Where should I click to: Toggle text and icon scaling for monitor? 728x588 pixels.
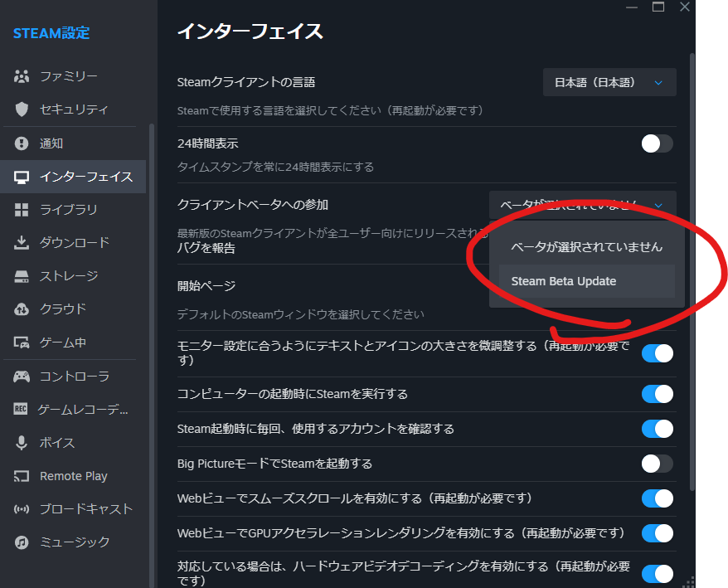[x=657, y=353]
